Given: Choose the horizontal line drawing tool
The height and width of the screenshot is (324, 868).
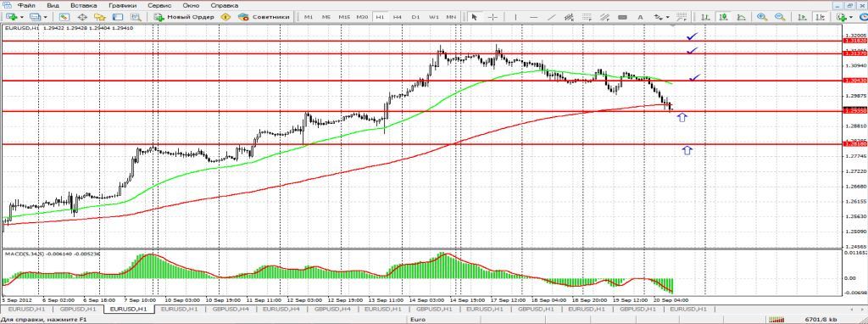Looking at the screenshot, I should point(534,17).
